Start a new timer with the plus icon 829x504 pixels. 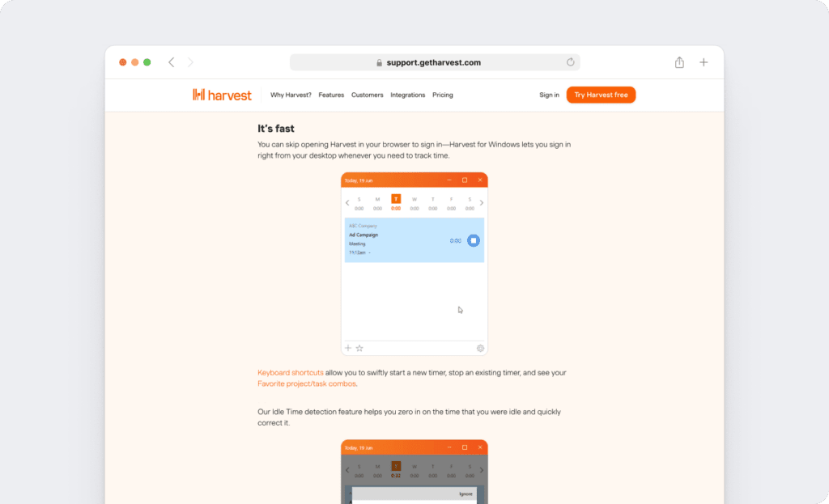(346, 347)
